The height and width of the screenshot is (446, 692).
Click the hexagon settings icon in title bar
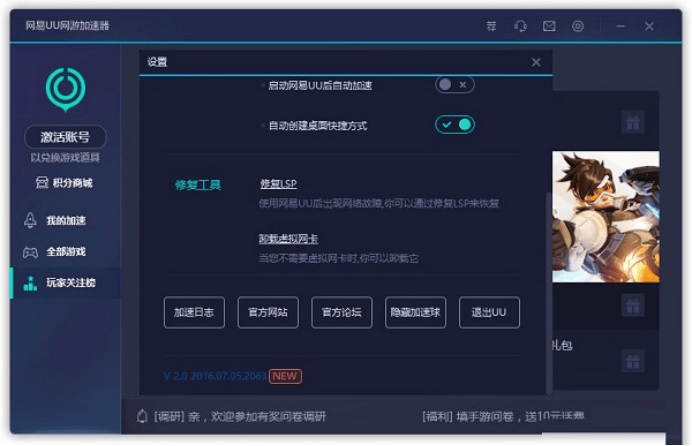pos(578,26)
